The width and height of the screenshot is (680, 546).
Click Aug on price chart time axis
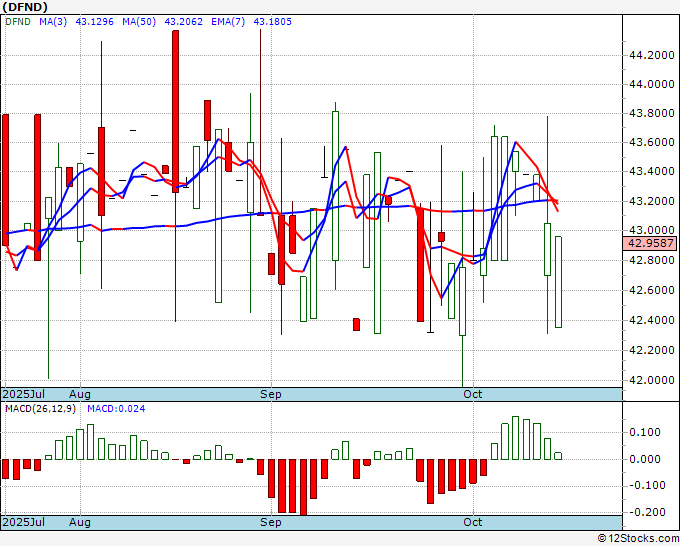tap(80, 394)
